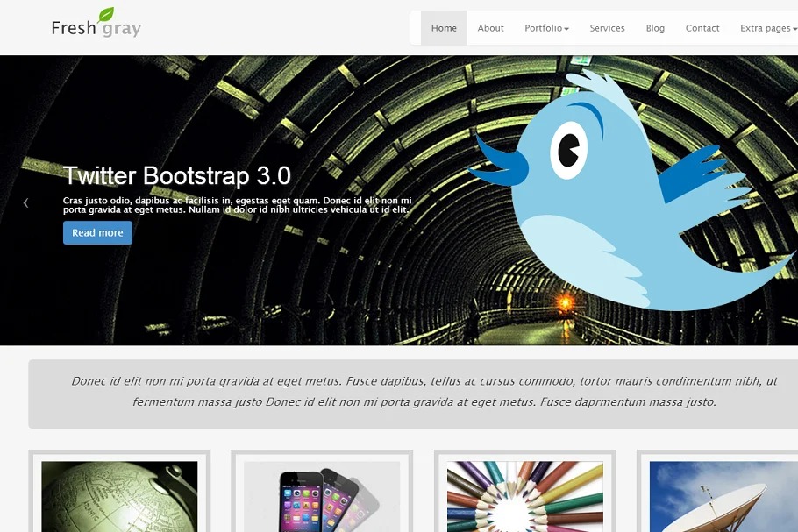Go to the Contact page

(702, 28)
